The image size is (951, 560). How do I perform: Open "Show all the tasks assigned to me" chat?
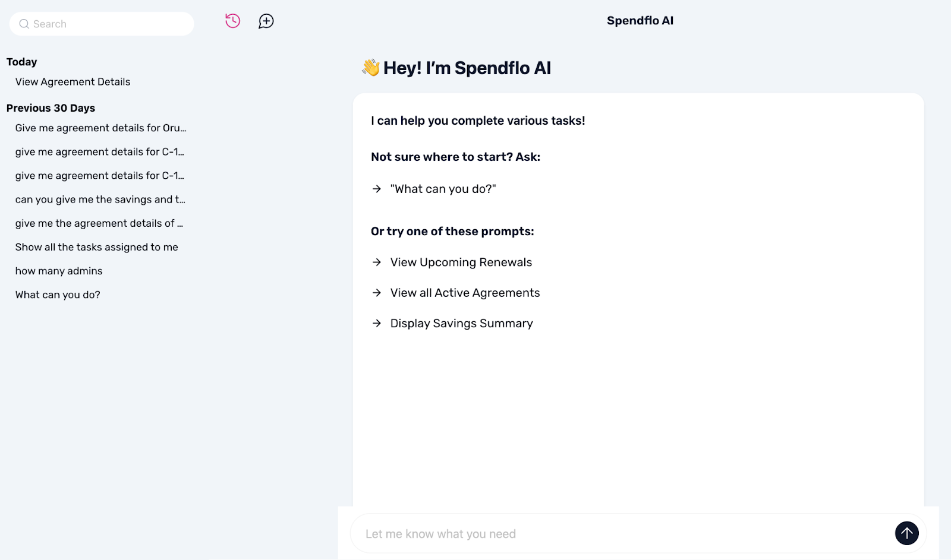tap(96, 247)
